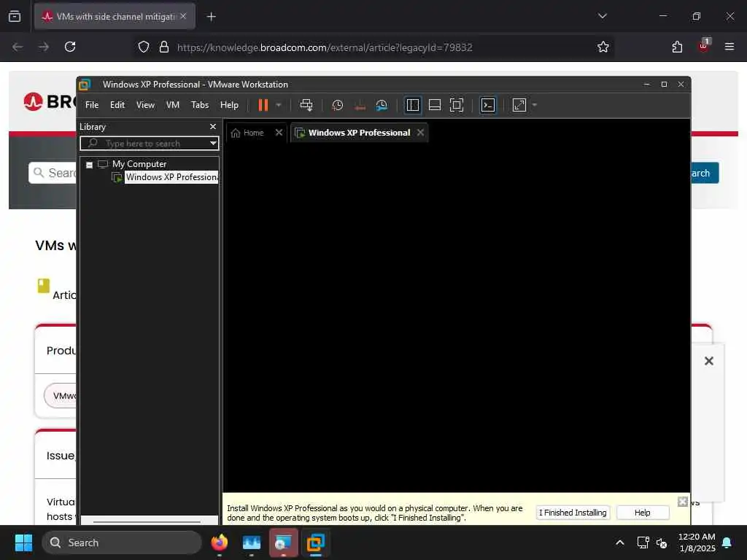747x560 pixels.
Task: Click the Broadcom page search field
Action: pyautogui.click(x=53, y=173)
